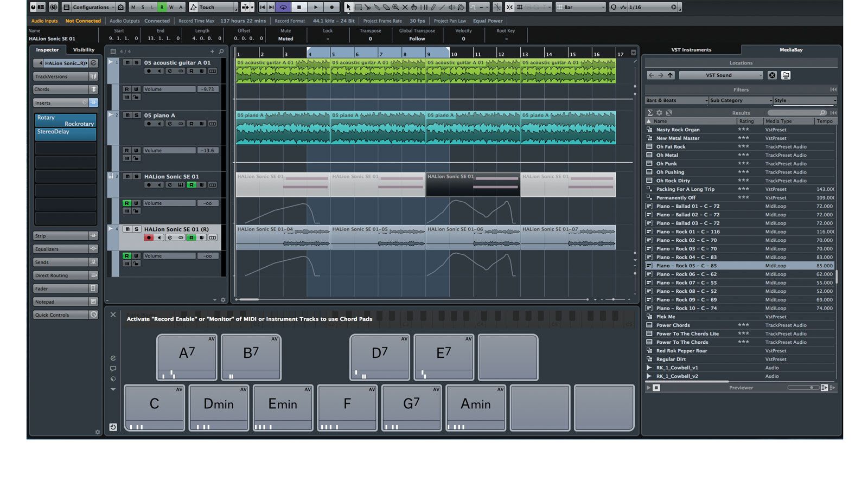Screen dimensions: 868x488
Task: Click the transport Stop button
Action: pyautogui.click(x=299, y=7)
